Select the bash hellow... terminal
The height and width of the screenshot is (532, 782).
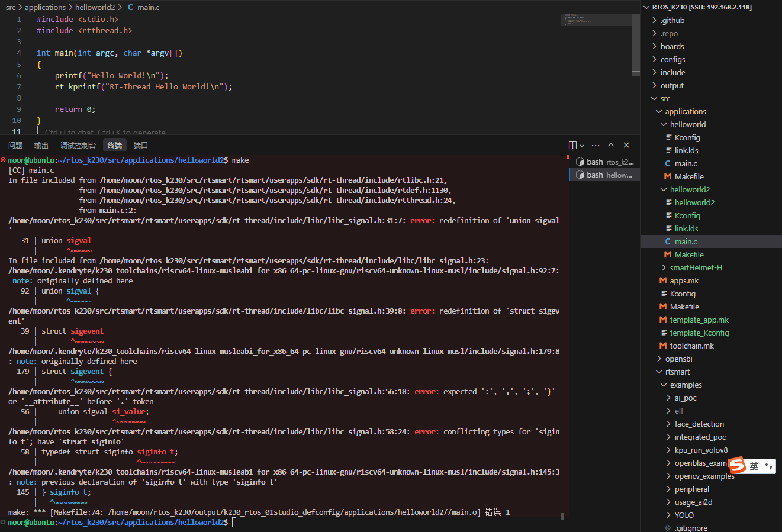coord(604,175)
